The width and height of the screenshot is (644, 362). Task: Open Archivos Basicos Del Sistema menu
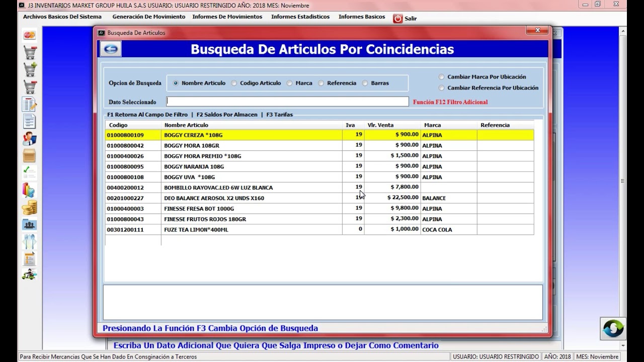tap(62, 17)
